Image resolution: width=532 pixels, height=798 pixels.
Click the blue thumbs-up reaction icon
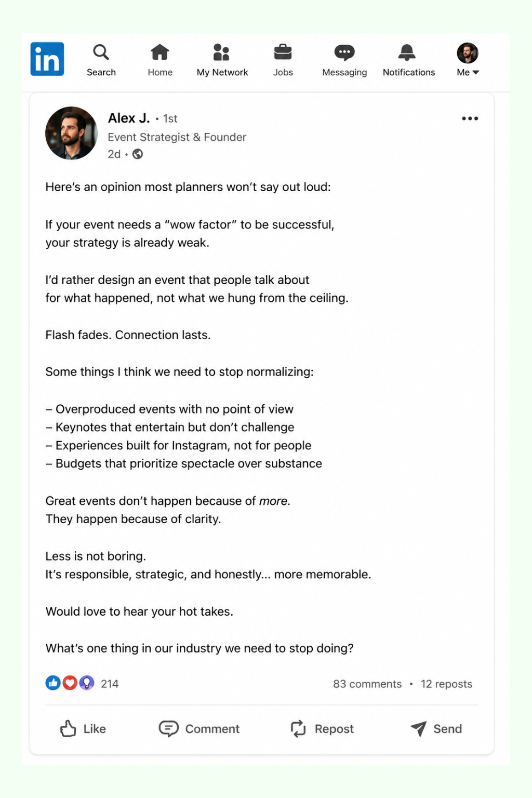pyautogui.click(x=53, y=683)
